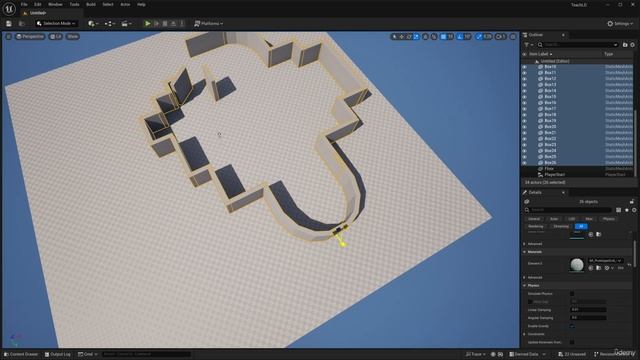
Task: Open the Help menu
Action: click(141, 4)
